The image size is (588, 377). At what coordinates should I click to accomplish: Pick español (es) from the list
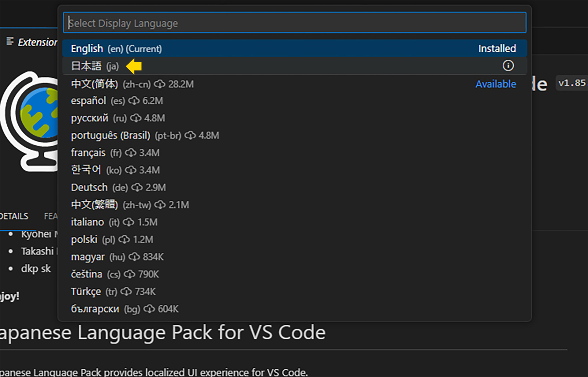[x=294, y=101]
